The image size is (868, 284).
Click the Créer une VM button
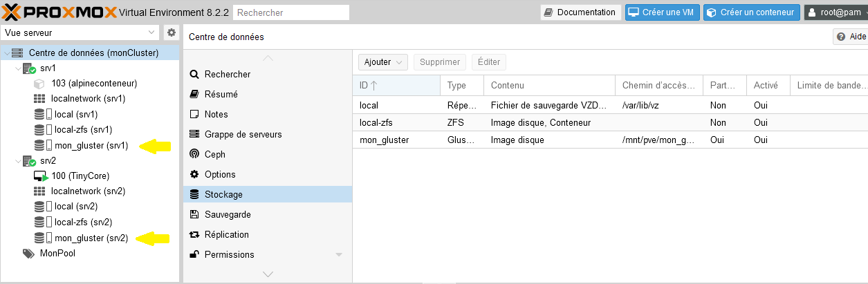[x=662, y=12]
